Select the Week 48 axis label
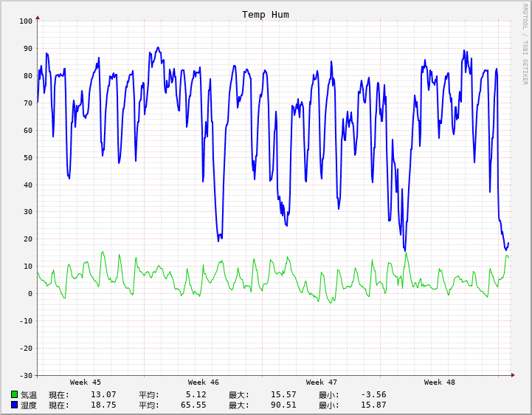The image size is (532, 415). point(440,383)
